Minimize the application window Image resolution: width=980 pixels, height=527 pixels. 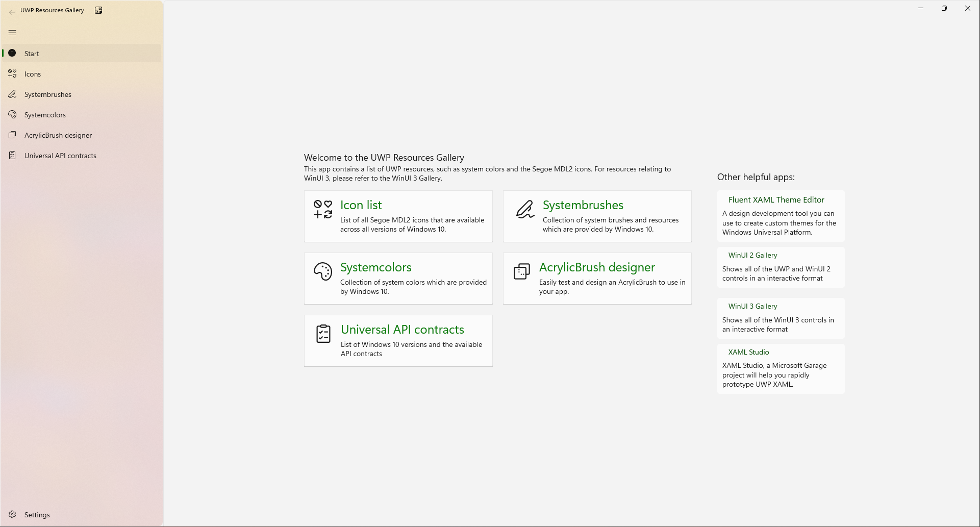(921, 8)
